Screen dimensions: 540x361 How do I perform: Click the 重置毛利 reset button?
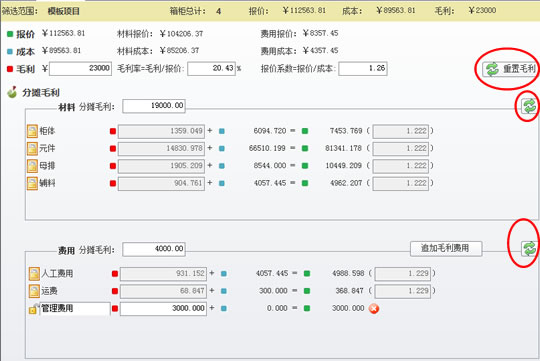[x=511, y=69]
